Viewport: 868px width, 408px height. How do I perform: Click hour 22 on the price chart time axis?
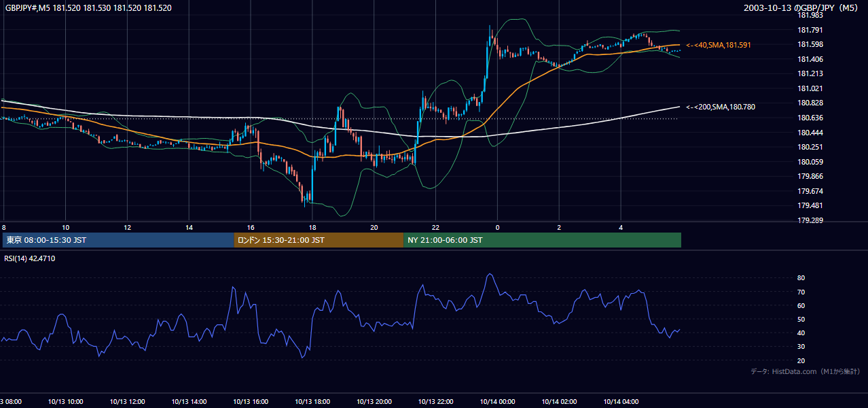(435, 227)
